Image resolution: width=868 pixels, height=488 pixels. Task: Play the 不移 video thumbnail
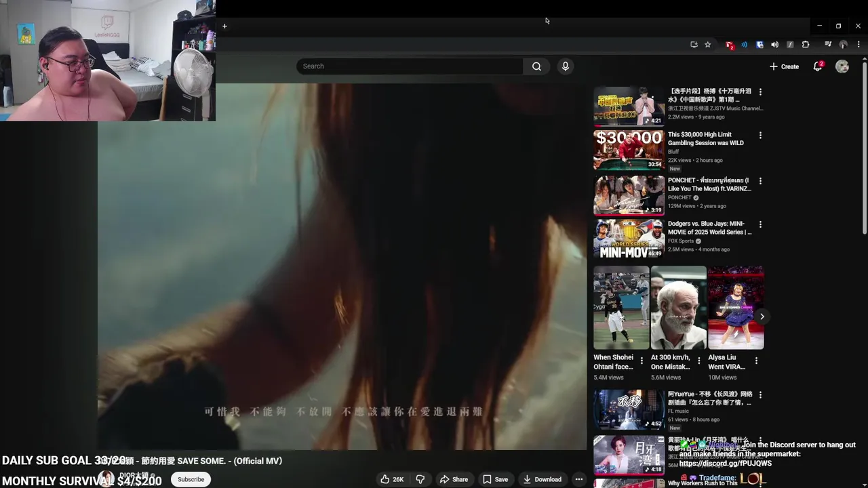(x=629, y=409)
